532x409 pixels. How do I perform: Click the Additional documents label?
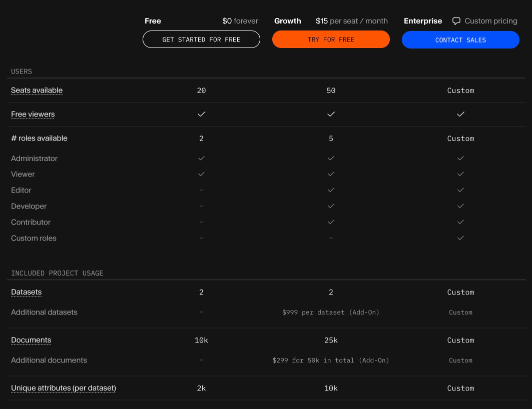(49, 360)
